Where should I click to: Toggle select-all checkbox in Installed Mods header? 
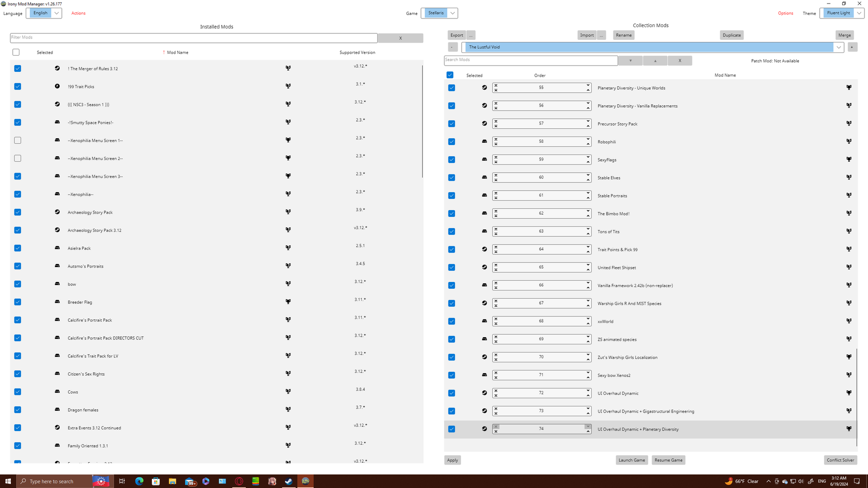coord(16,52)
